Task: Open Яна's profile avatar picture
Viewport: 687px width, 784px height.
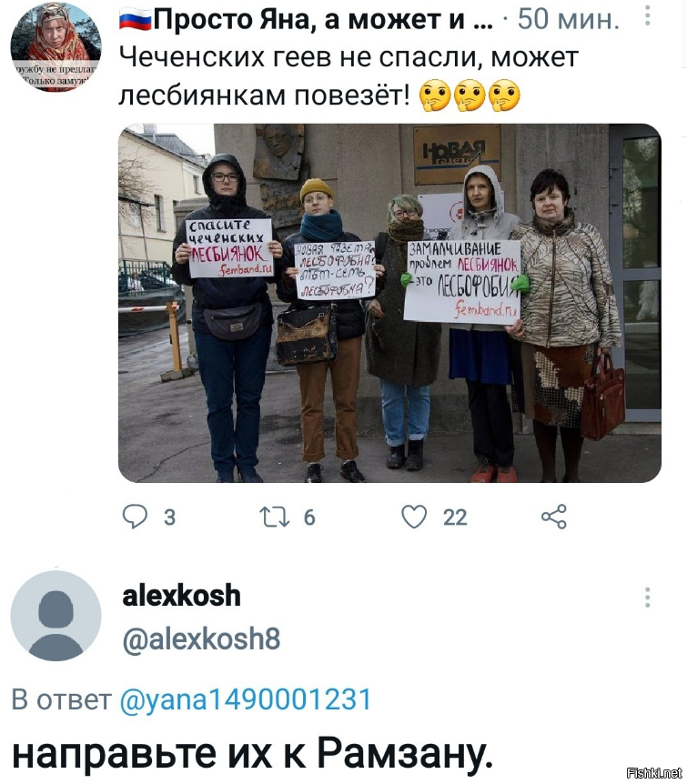Action: point(56,47)
